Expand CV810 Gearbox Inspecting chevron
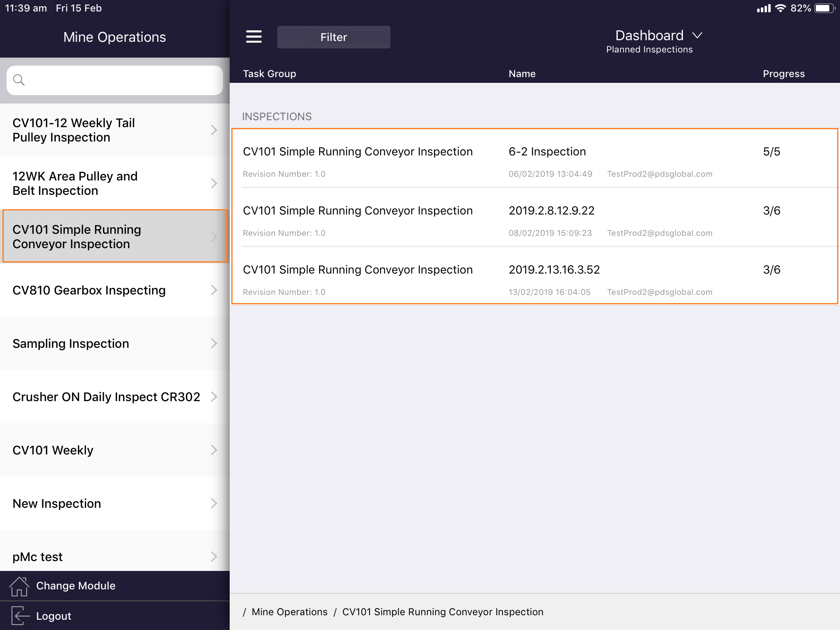Viewport: 840px width, 630px height. click(x=214, y=290)
